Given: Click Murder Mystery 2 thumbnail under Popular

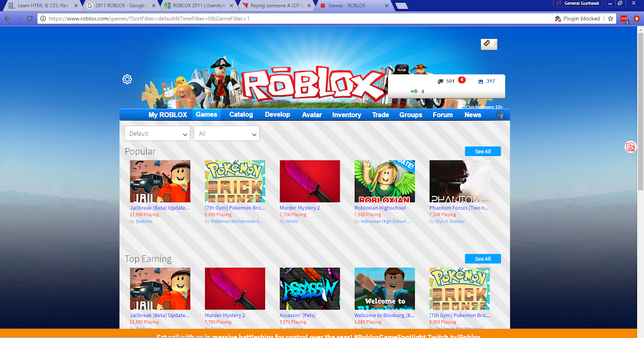Looking at the screenshot, I should click(310, 181).
